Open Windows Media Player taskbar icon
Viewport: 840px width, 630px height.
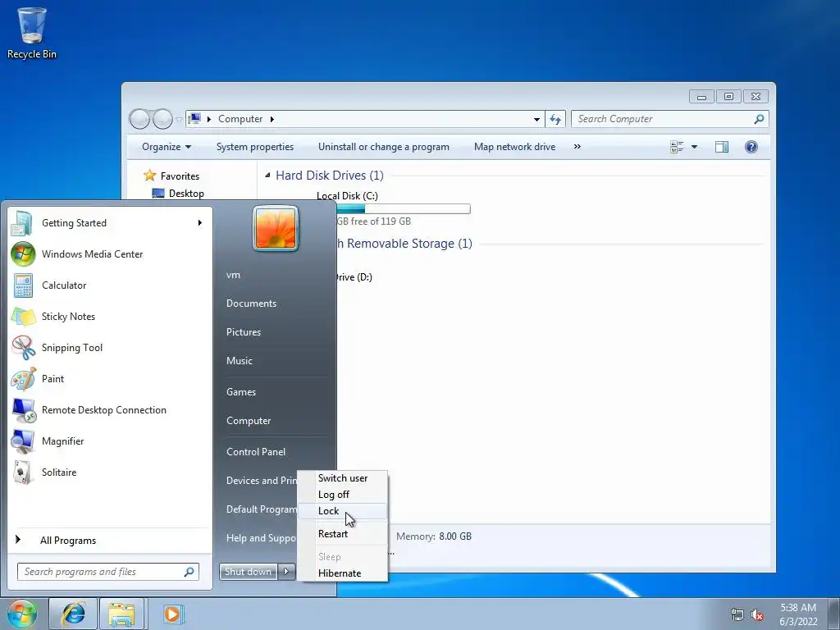coord(172,614)
